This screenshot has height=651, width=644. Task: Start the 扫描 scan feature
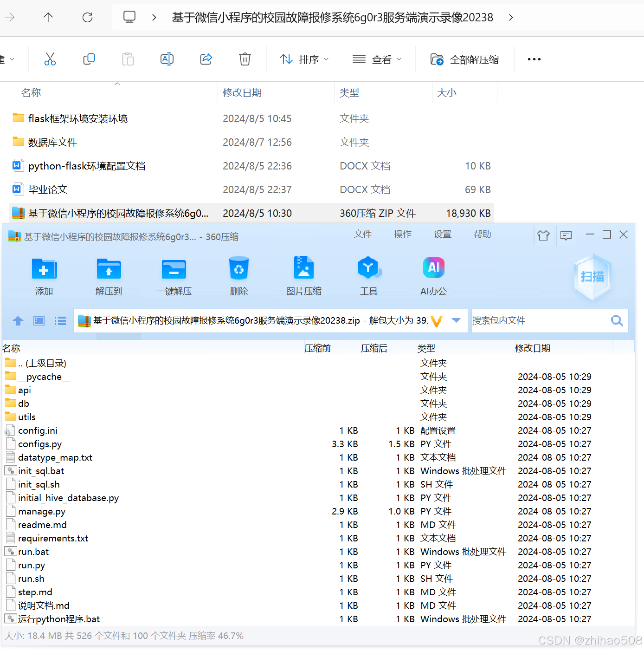tap(592, 276)
